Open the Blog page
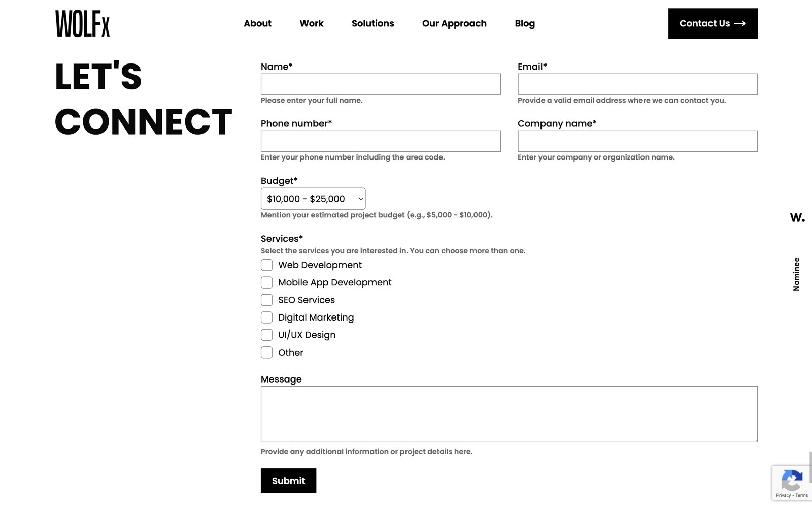The height and width of the screenshot is (508, 812). (x=525, y=23)
